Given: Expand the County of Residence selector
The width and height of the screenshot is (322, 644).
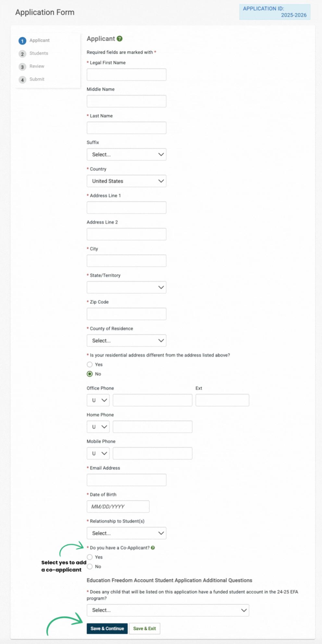Looking at the screenshot, I should pos(126,340).
